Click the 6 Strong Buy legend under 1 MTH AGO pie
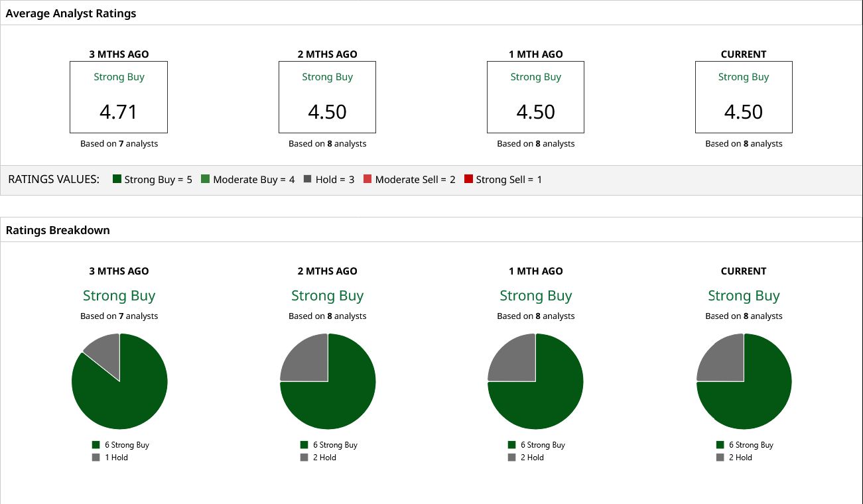Screen dimensions: 863x504 [536, 445]
